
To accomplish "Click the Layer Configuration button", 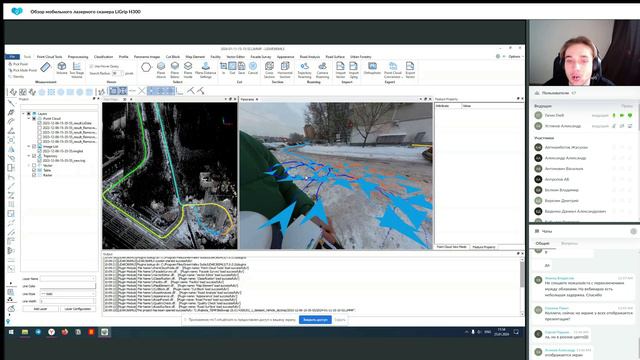I will (78, 309).
